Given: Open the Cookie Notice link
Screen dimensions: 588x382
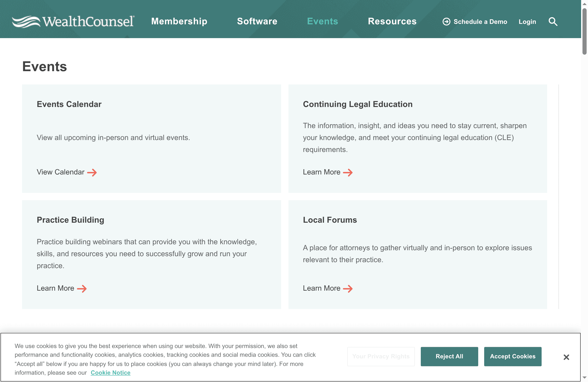Looking at the screenshot, I should [x=110, y=372].
